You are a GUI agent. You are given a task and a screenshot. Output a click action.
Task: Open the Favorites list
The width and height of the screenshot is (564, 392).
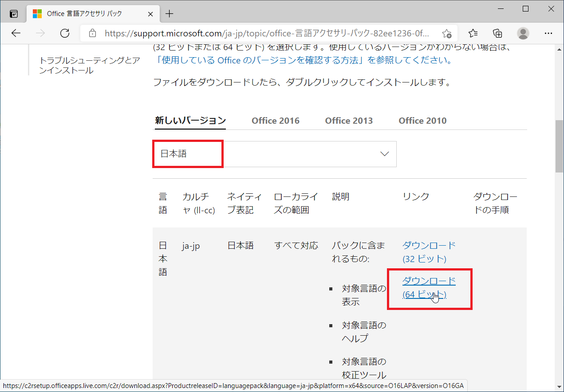[473, 33]
